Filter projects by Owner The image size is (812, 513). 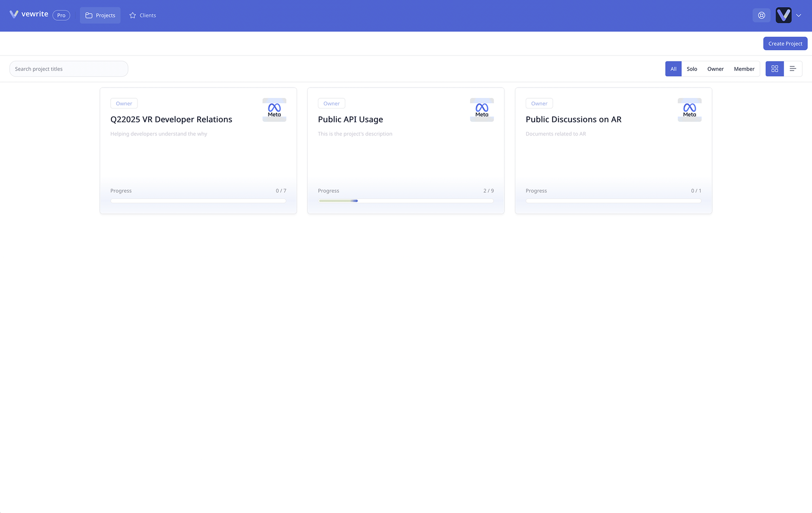(715, 69)
